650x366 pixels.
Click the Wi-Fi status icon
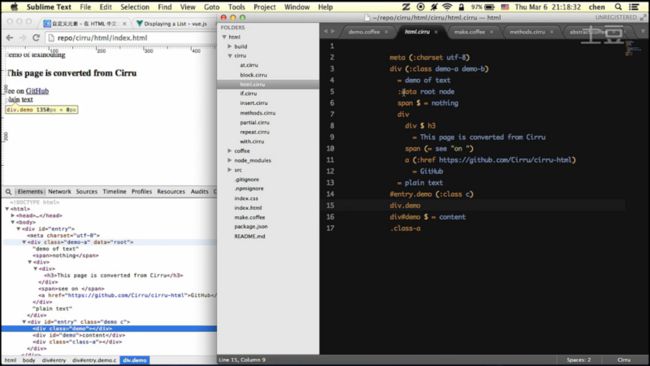coord(447,7)
